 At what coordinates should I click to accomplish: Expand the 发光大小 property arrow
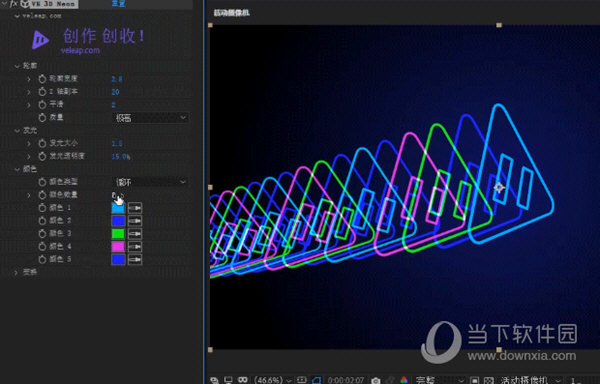tap(29, 143)
